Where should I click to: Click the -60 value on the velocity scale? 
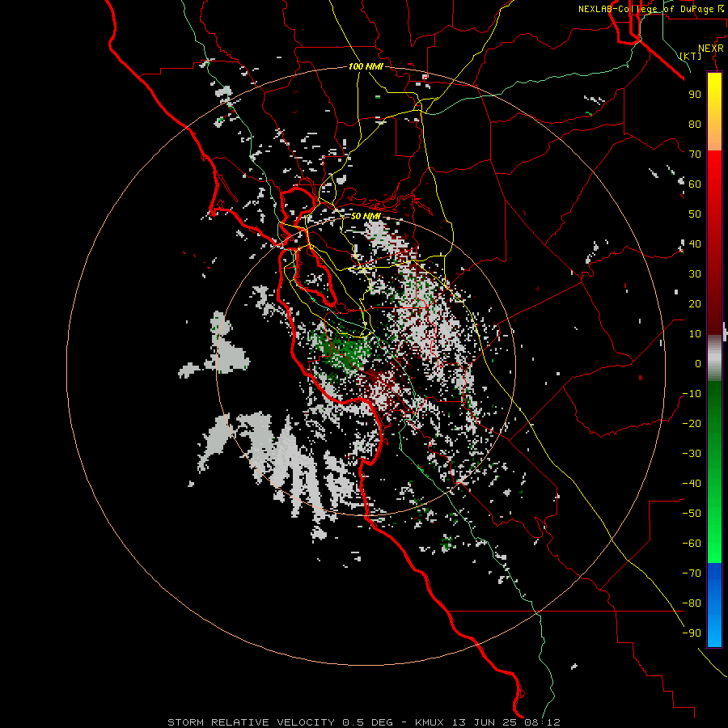(x=692, y=544)
